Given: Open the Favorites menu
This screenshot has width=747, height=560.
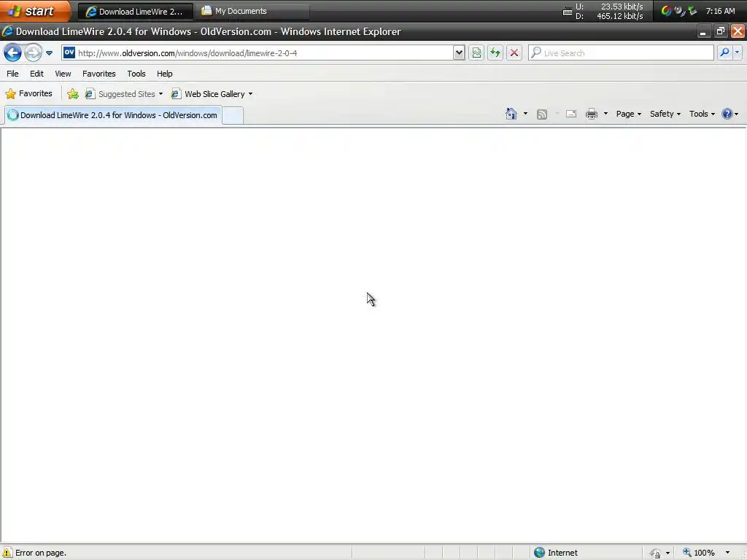Looking at the screenshot, I should (x=99, y=74).
